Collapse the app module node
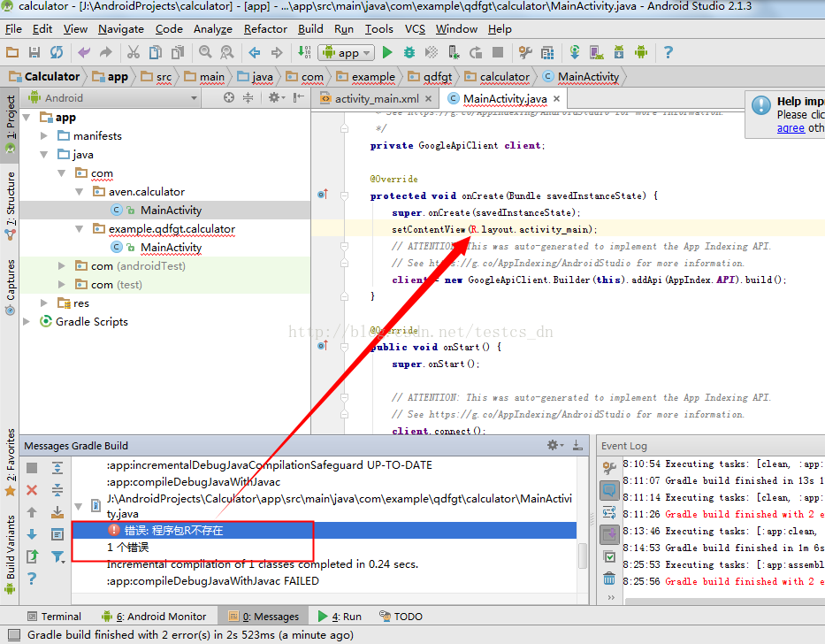This screenshot has height=644, width=825. point(27,118)
